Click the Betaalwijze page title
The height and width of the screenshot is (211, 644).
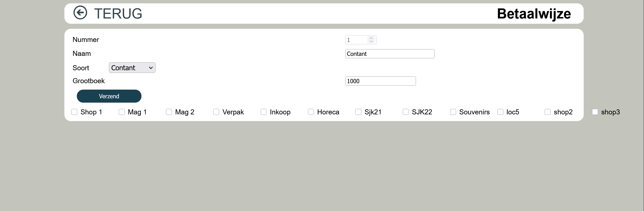(534, 14)
